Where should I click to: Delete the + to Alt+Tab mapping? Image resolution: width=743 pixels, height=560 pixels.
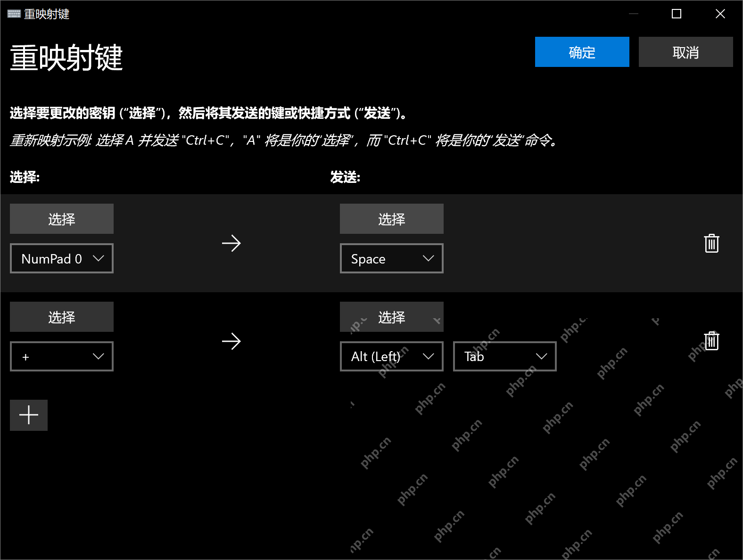[x=711, y=341]
